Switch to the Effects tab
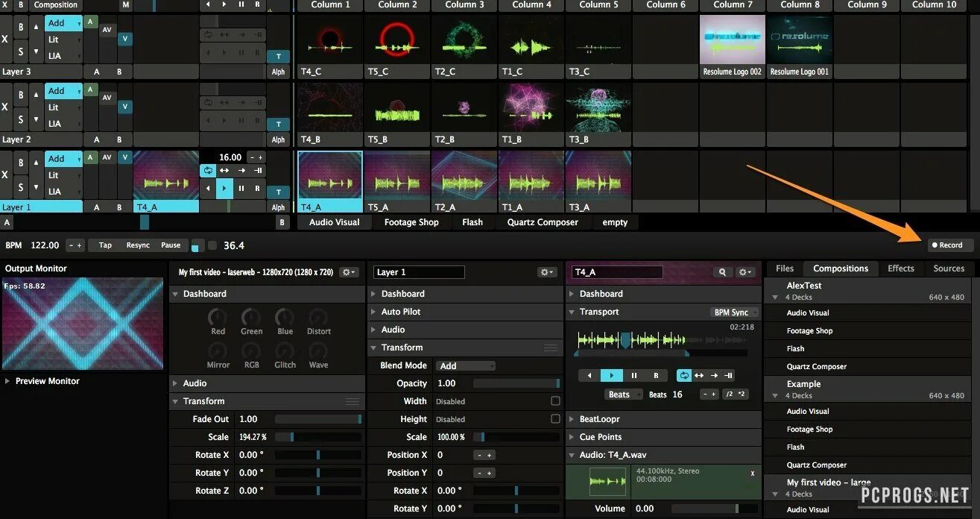The height and width of the screenshot is (519, 980). (901, 268)
